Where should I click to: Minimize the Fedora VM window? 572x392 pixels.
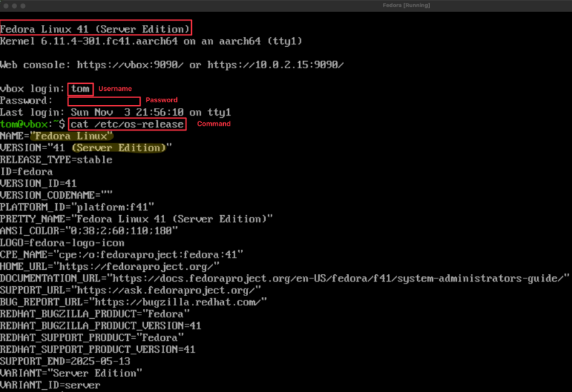pyautogui.click(x=14, y=6)
